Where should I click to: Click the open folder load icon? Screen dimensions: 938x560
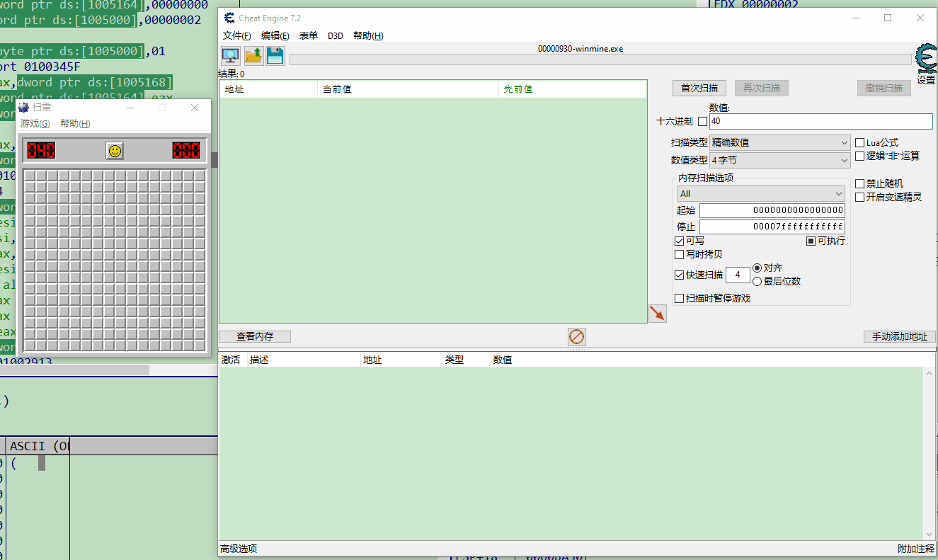point(253,55)
